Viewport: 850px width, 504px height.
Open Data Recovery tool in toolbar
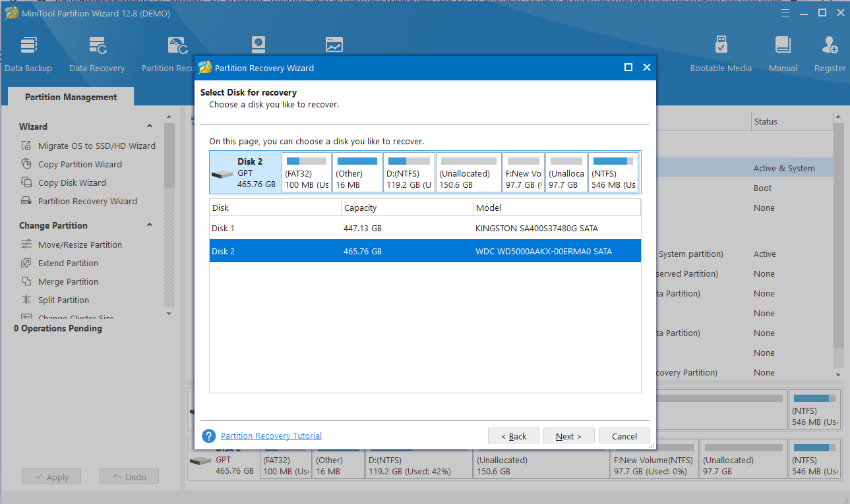(97, 54)
